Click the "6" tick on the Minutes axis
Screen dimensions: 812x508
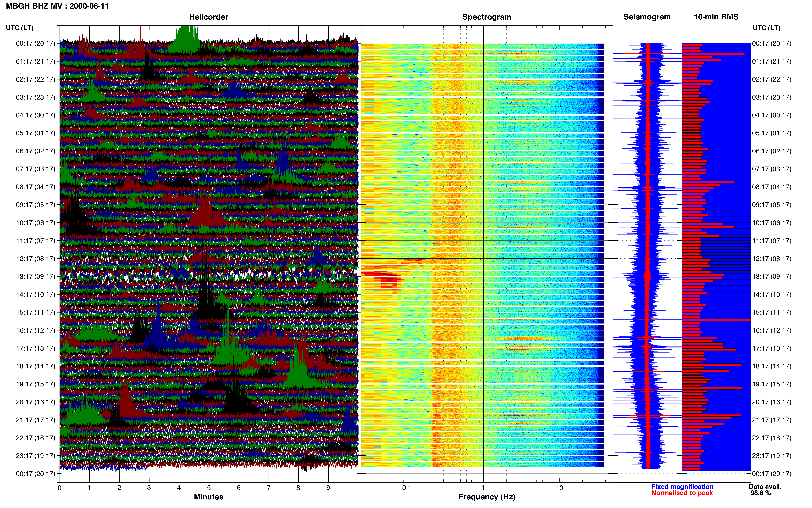[239, 488]
